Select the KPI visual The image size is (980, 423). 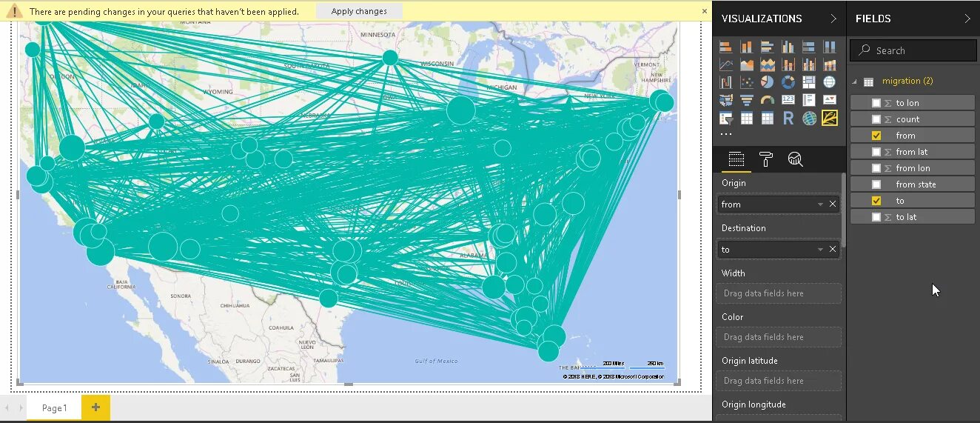click(829, 100)
